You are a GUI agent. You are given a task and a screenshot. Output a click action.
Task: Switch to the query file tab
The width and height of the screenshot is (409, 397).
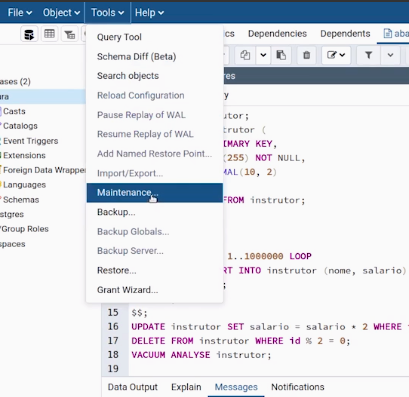tap(396, 34)
